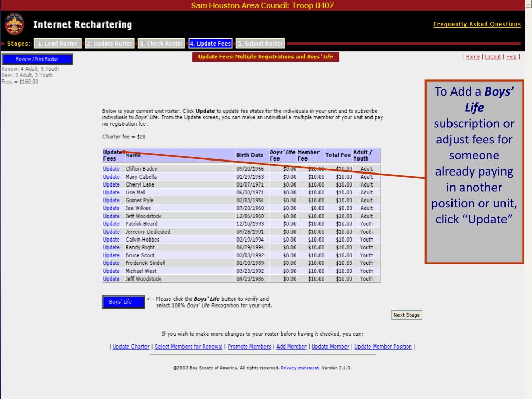Click the Update Fees banner heading

pos(265,57)
